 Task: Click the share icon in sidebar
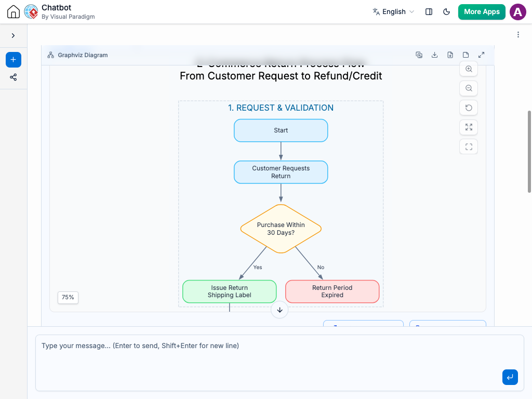13,77
